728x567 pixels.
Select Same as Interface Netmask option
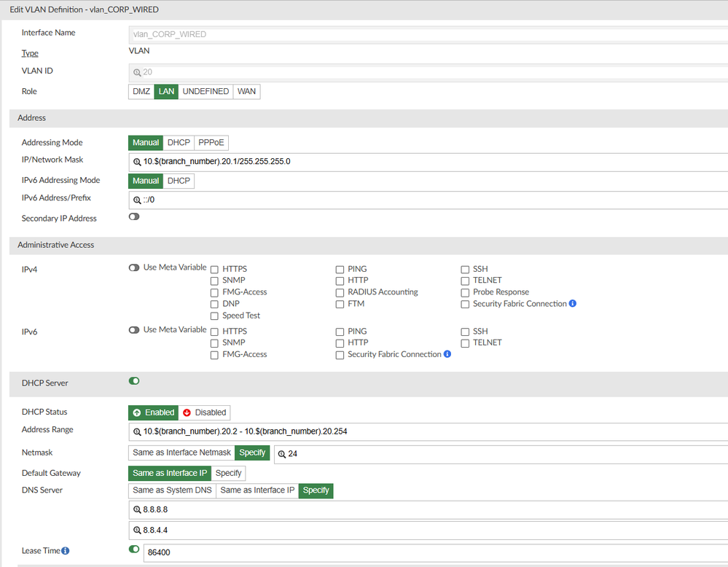pos(181,453)
